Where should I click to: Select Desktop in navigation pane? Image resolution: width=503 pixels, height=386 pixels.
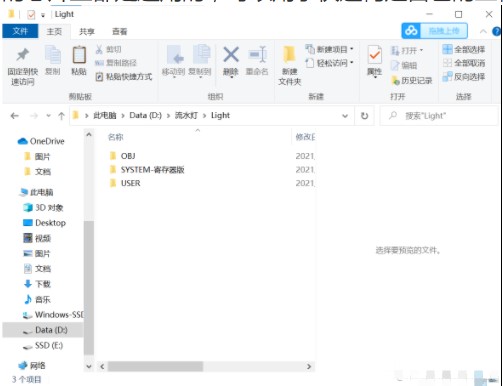[x=44, y=223]
